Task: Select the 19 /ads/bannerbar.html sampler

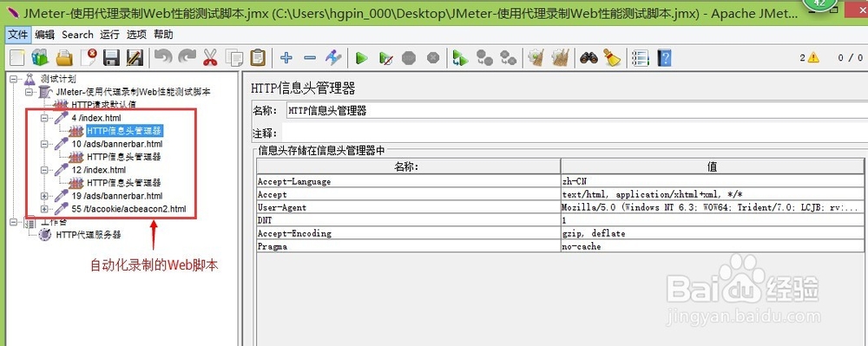Action: pos(117,196)
